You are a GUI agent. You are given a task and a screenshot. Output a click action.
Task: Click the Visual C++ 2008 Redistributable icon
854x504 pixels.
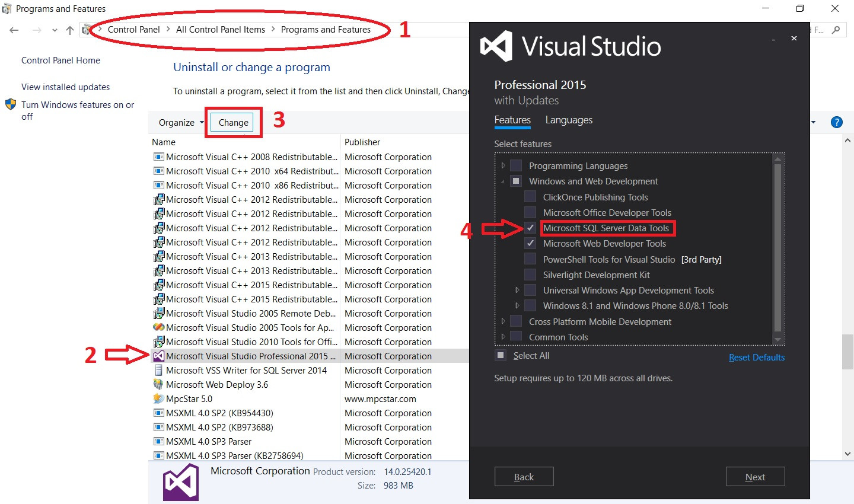tap(158, 157)
